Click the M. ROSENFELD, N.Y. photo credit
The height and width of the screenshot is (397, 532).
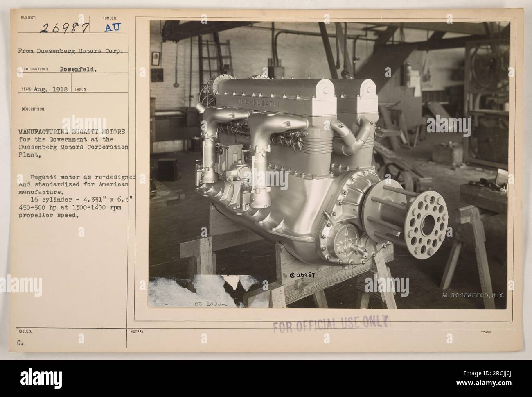[x=474, y=295]
